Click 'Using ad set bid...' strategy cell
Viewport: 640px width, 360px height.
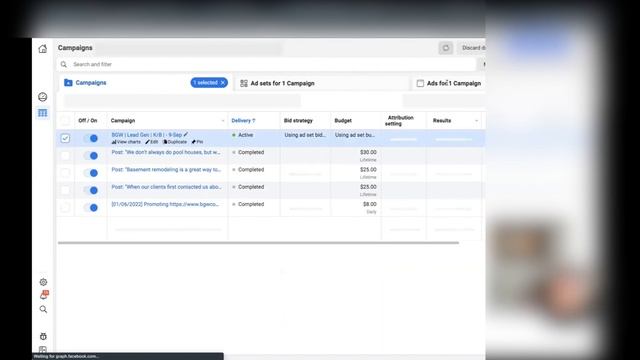[305, 135]
